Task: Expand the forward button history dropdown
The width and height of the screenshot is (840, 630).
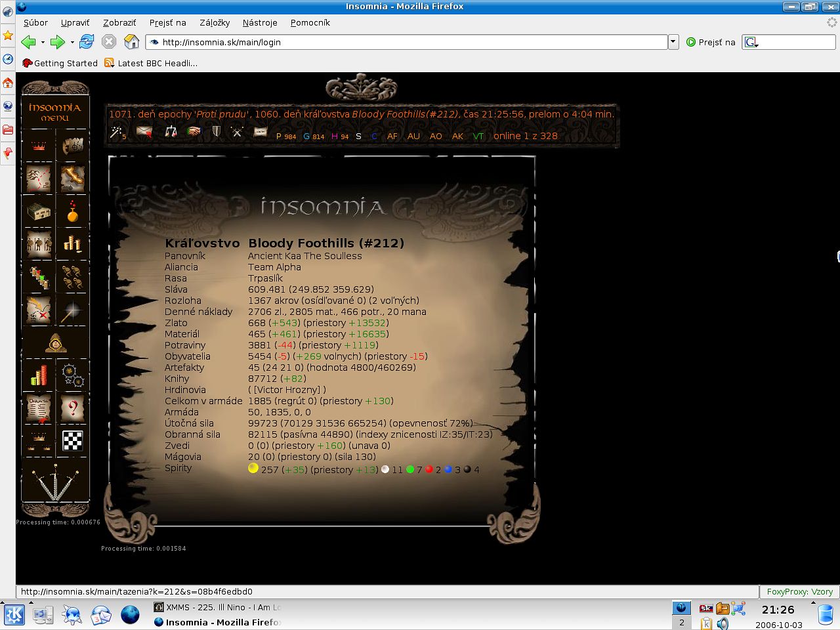Action: click(72, 43)
